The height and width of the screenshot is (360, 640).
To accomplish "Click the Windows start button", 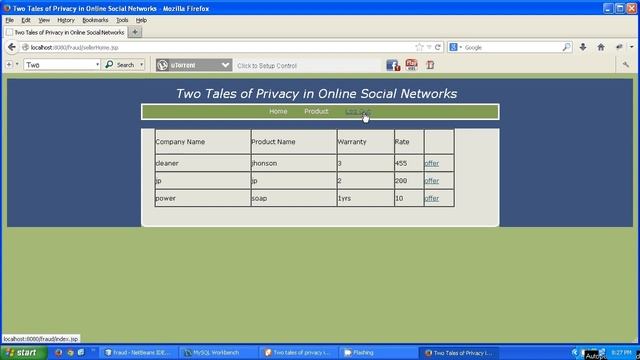I will (24, 353).
